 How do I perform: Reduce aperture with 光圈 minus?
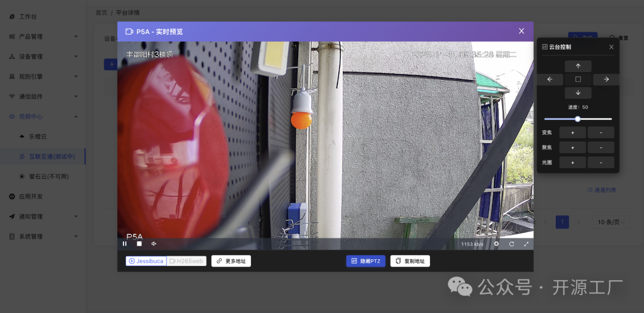coord(601,162)
